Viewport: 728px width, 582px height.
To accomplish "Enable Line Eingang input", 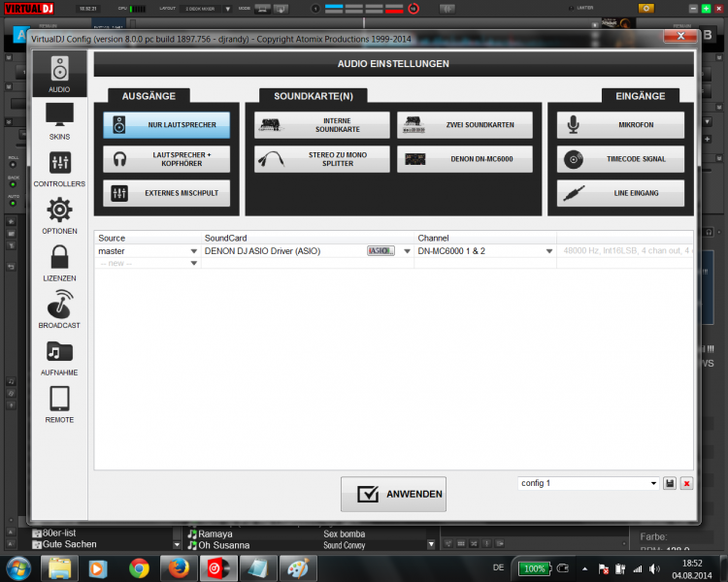I will click(620, 193).
